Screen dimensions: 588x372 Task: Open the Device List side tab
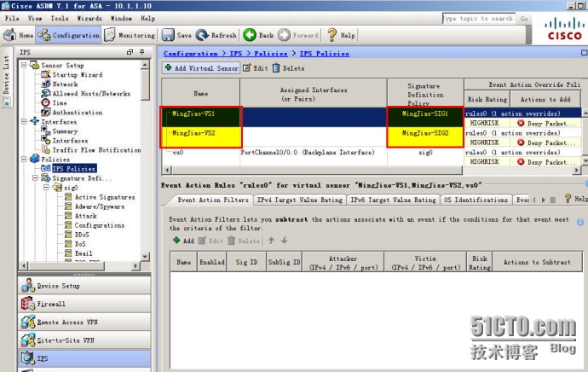point(6,77)
